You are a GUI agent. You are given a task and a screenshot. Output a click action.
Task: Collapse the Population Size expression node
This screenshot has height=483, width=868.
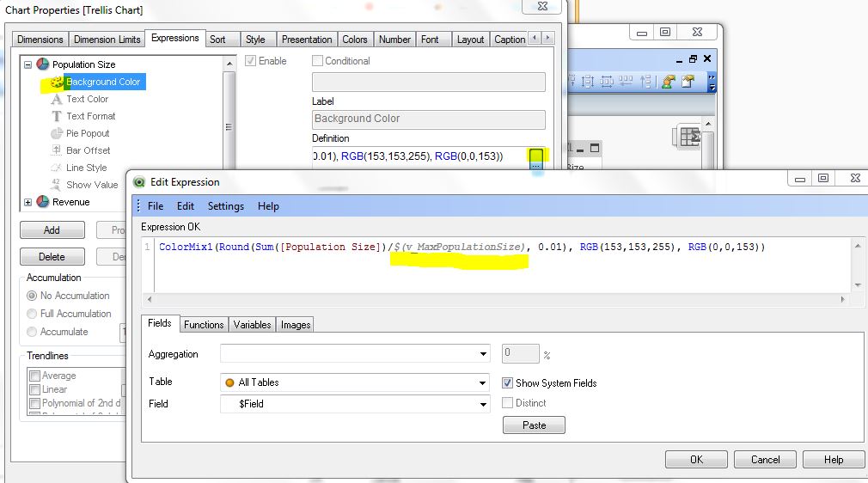tap(28, 64)
